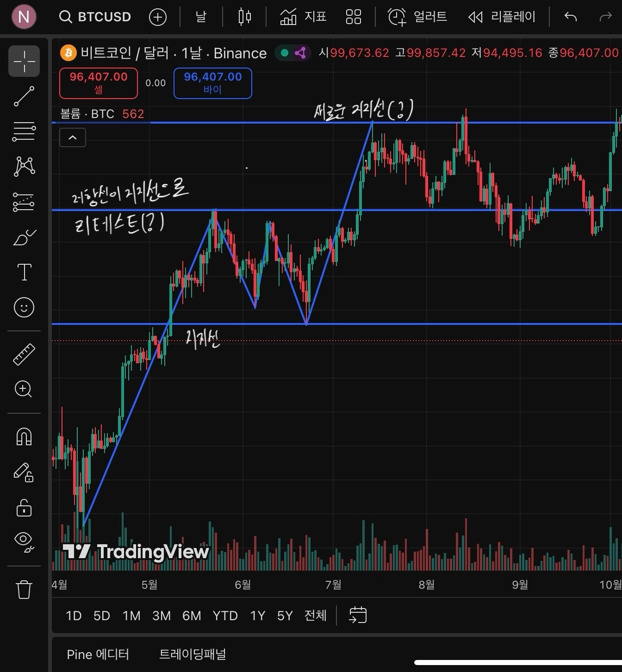
Task: Start bar replay with 리플레이
Action: pos(502,17)
